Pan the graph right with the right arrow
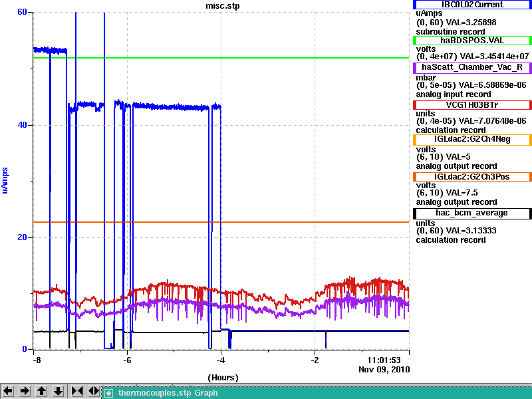This screenshot has height=399, width=532. point(25,391)
